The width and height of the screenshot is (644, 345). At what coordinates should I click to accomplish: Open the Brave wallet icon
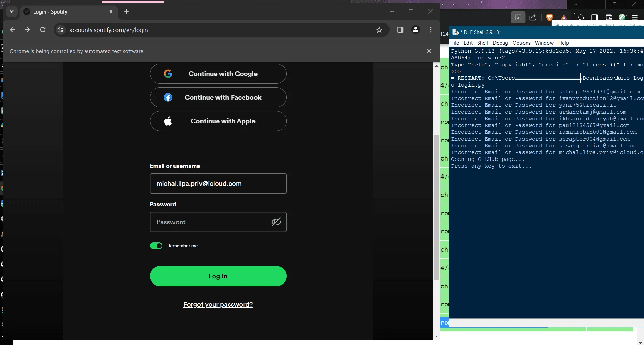click(609, 17)
